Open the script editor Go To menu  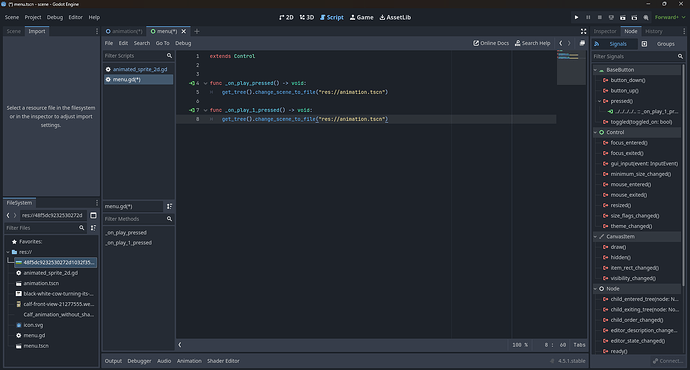tap(162, 43)
